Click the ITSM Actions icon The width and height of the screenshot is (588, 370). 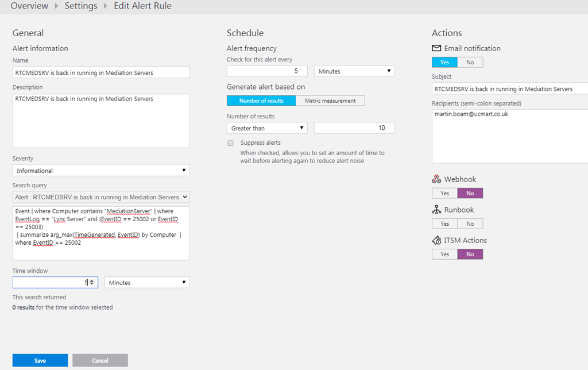click(436, 240)
